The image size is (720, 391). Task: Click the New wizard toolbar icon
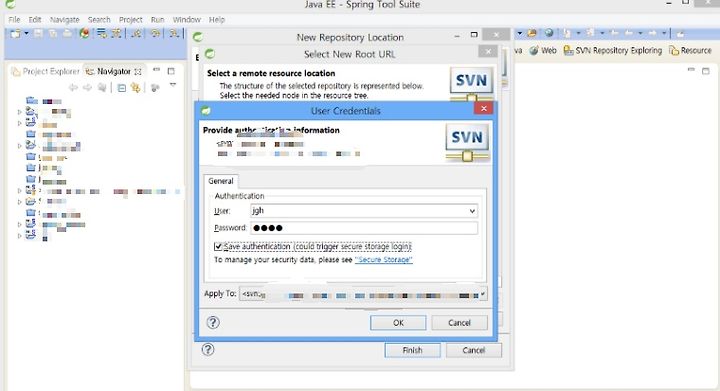15,33
